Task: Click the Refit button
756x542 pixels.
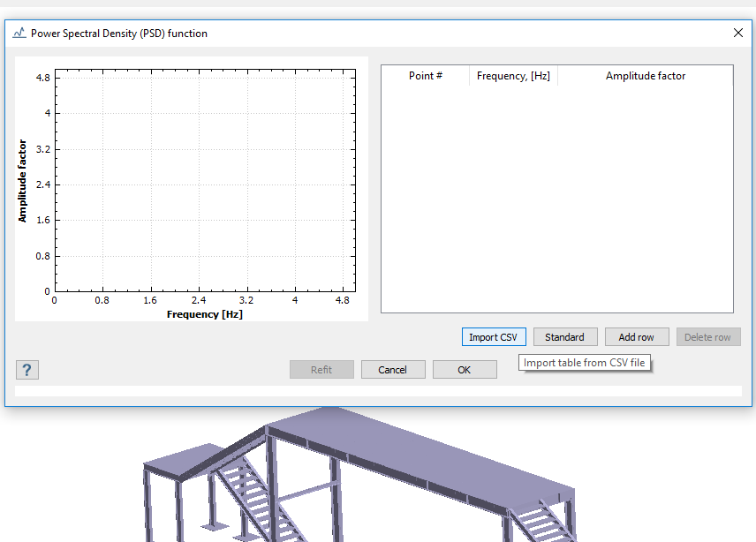Action: click(321, 370)
